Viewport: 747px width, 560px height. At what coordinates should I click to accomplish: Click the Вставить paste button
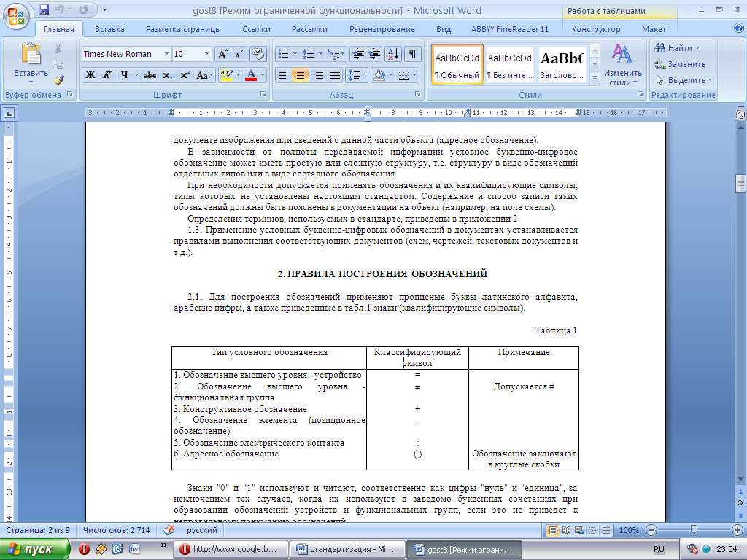coord(31,63)
